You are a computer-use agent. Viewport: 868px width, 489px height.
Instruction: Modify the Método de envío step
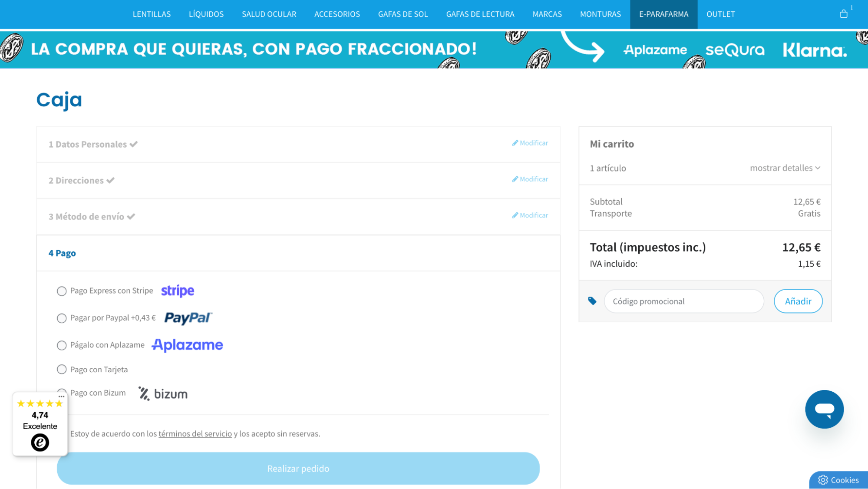(x=530, y=215)
